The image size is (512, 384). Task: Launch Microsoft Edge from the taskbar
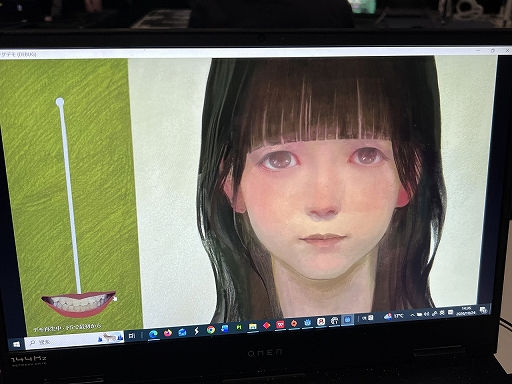click(x=153, y=334)
